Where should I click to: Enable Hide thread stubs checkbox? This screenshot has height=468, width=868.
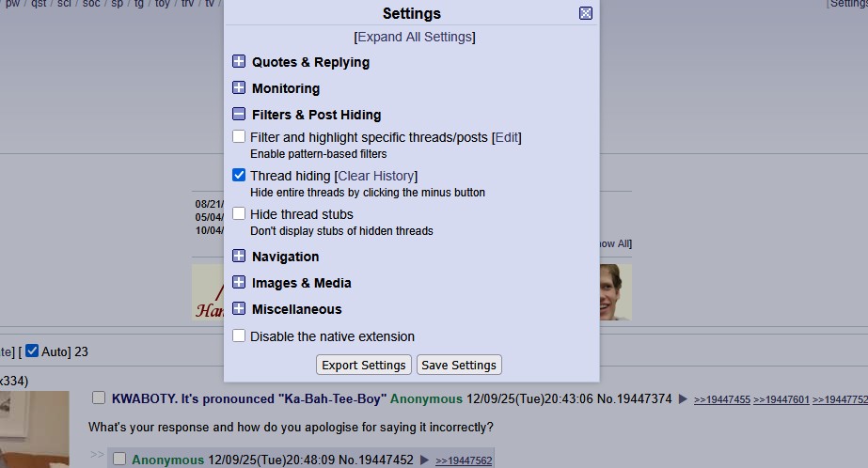click(239, 213)
